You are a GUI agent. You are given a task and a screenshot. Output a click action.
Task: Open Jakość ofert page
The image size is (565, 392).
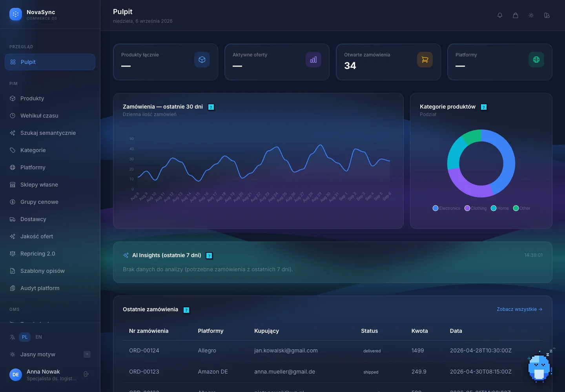coord(50,236)
